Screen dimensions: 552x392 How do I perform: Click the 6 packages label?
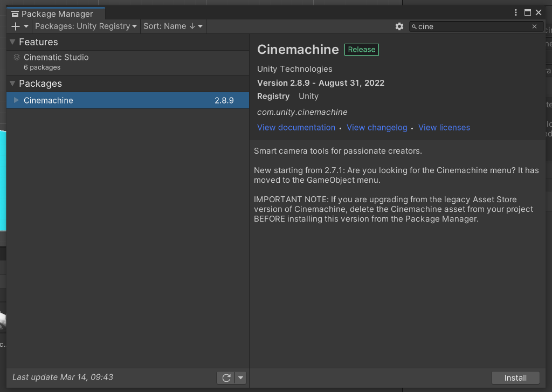click(42, 67)
